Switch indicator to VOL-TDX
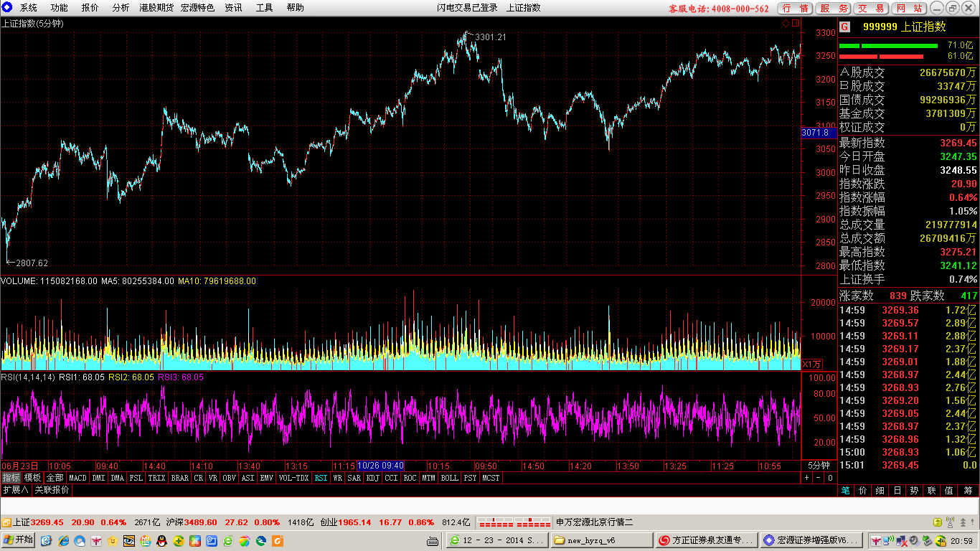Viewport: 980px width, 551px height. 293,478
